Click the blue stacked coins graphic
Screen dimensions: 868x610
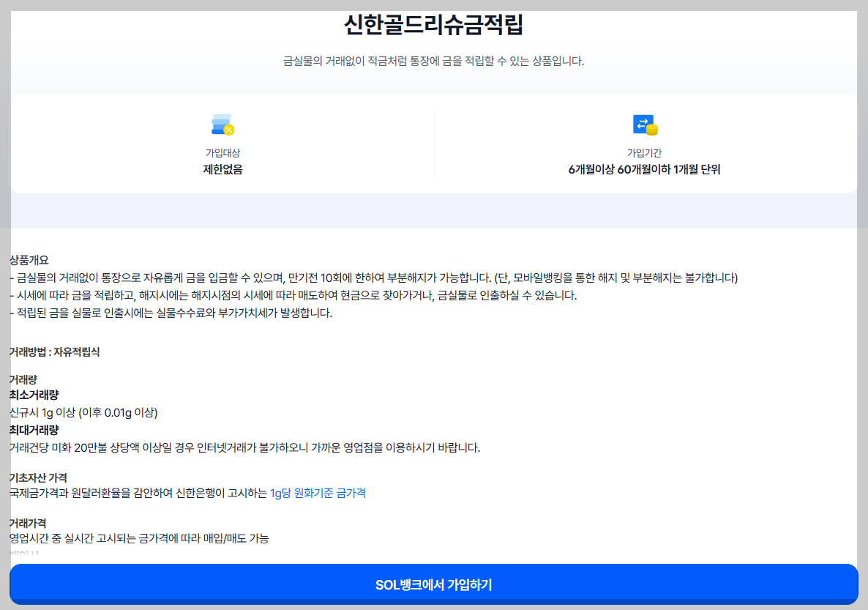pyautogui.click(x=220, y=122)
